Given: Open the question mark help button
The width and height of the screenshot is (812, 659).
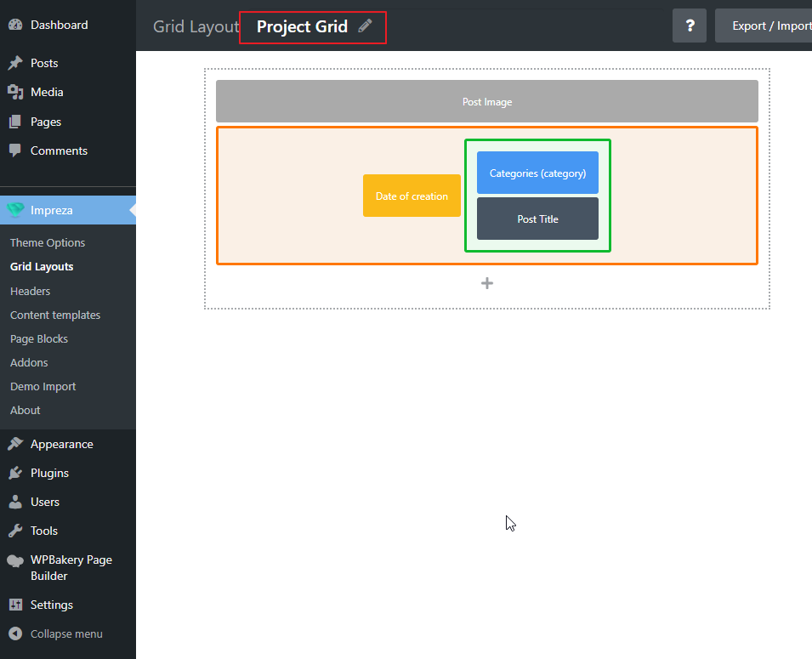Looking at the screenshot, I should (x=690, y=26).
